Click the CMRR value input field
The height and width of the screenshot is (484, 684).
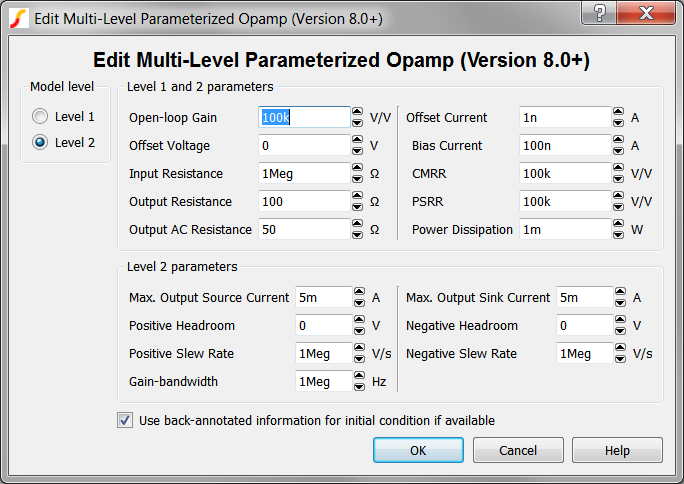coord(564,173)
